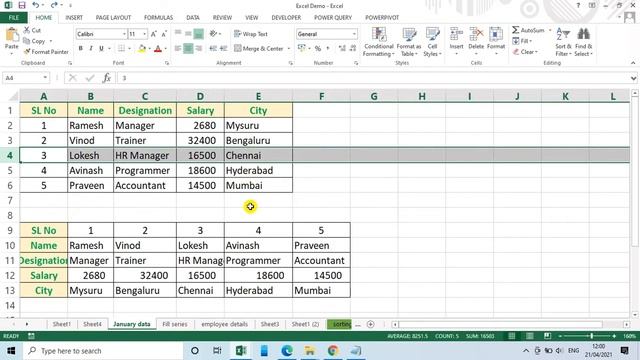Viewport: 640px width, 360px height.
Task: Open Format as Table
Action: [x=409, y=42]
